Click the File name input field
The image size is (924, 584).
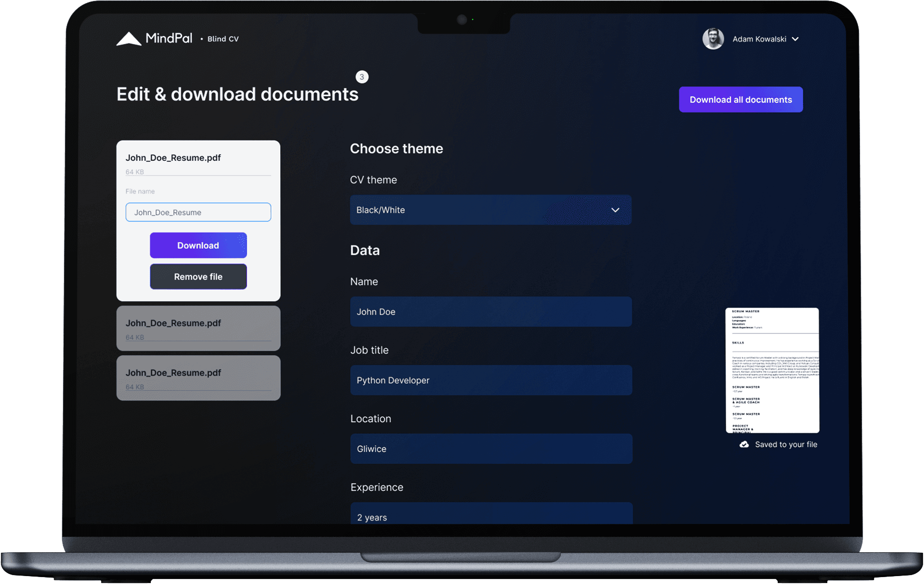click(x=198, y=212)
